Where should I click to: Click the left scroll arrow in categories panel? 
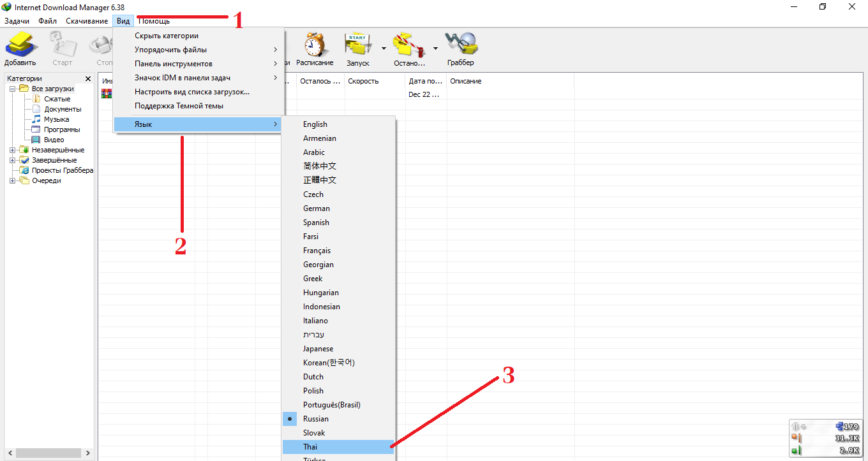(x=9, y=453)
